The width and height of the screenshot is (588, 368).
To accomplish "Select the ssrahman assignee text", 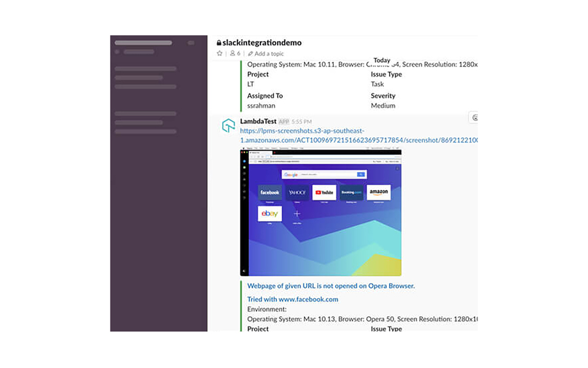I will pos(261,105).
